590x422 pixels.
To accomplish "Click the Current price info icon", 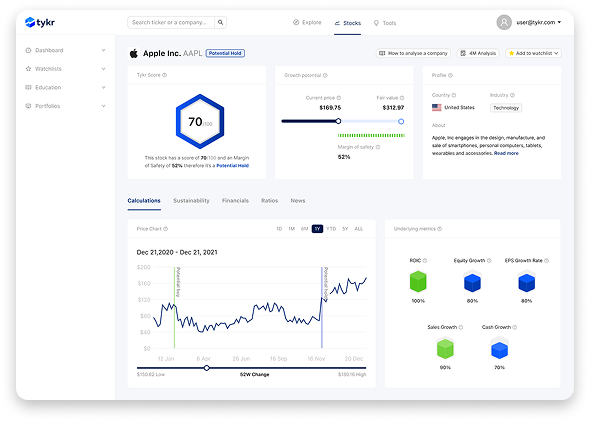I will tap(339, 98).
